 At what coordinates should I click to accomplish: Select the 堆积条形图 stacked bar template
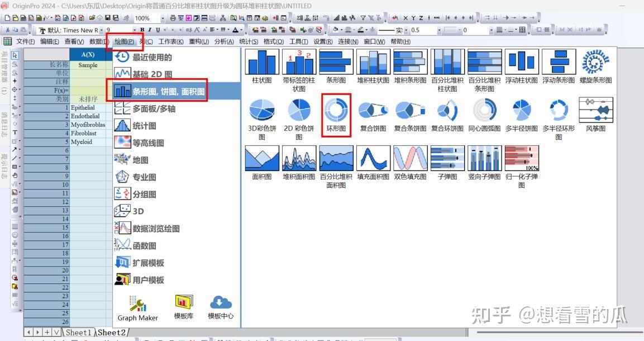click(x=410, y=66)
